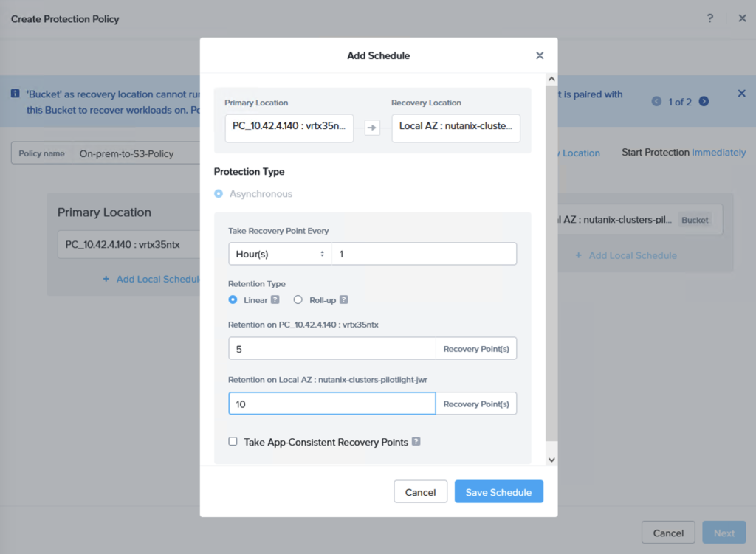
Task: Go to next banner message
Action: coord(704,101)
